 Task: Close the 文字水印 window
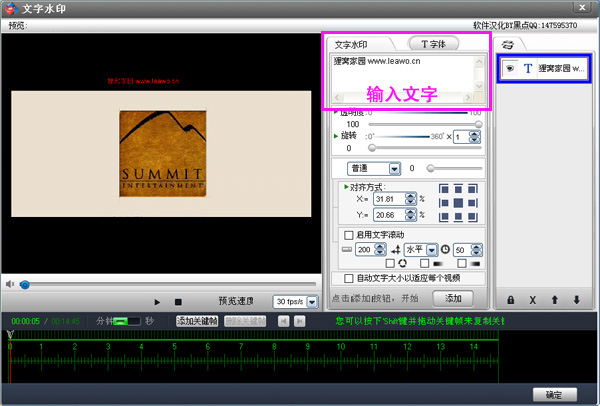click(x=582, y=7)
